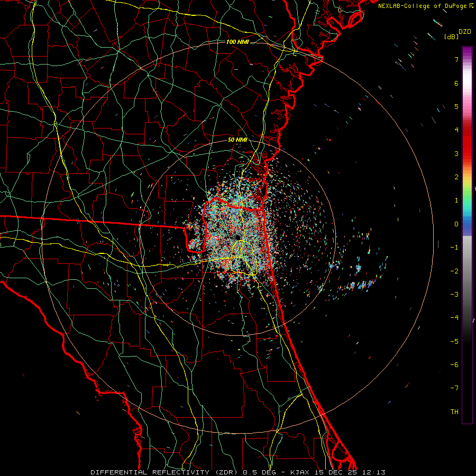Click the Differential Reflectivity product caption
476x476 pixels.
tap(238, 472)
